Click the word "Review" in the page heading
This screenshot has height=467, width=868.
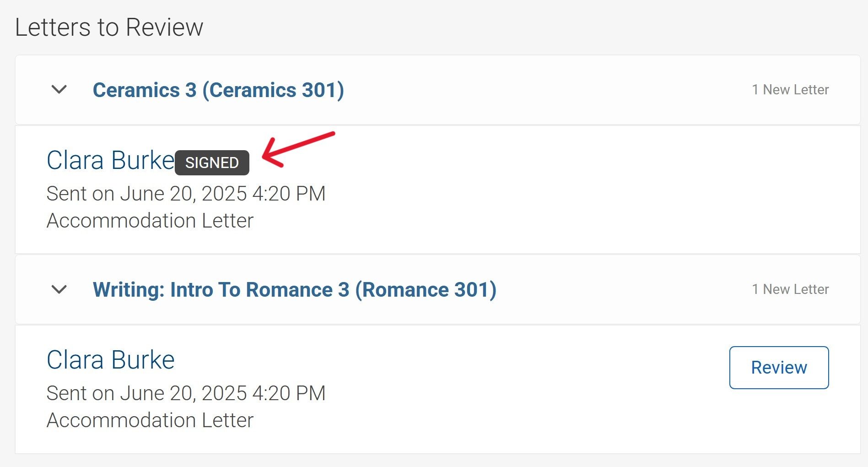pos(164,27)
